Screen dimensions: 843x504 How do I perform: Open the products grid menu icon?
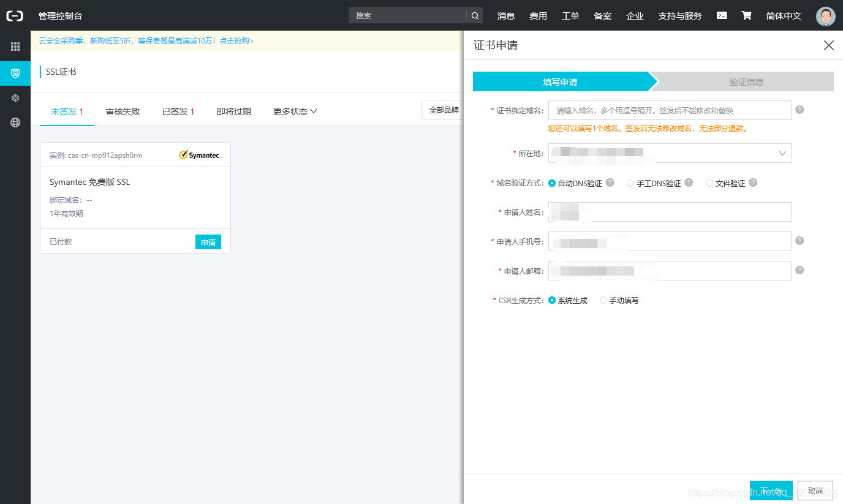tap(15, 47)
